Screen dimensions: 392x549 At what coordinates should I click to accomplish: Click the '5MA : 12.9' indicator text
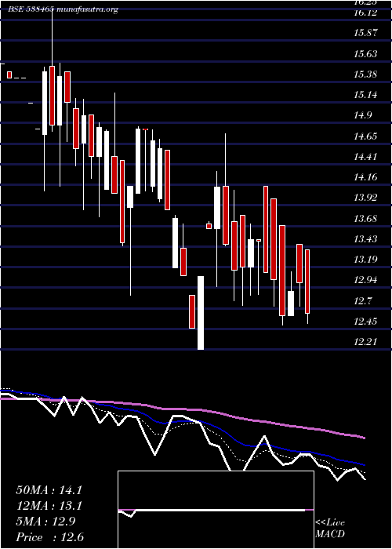click(45, 522)
